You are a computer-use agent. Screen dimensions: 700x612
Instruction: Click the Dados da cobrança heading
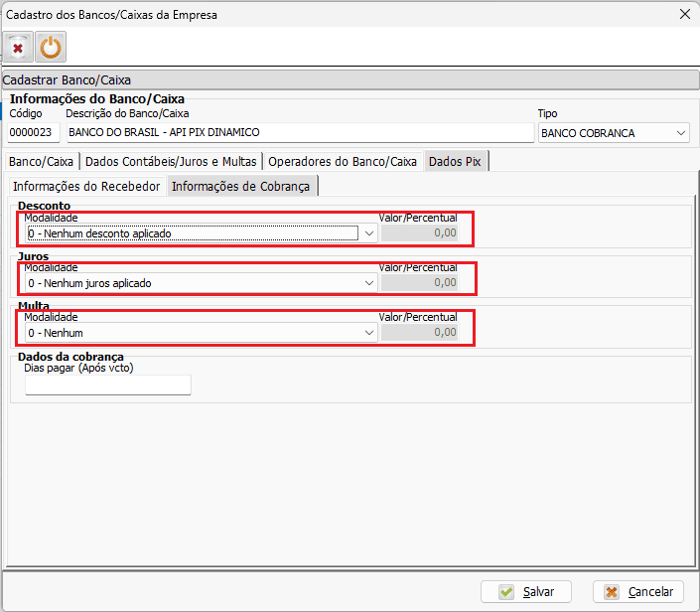pos(70,357)
